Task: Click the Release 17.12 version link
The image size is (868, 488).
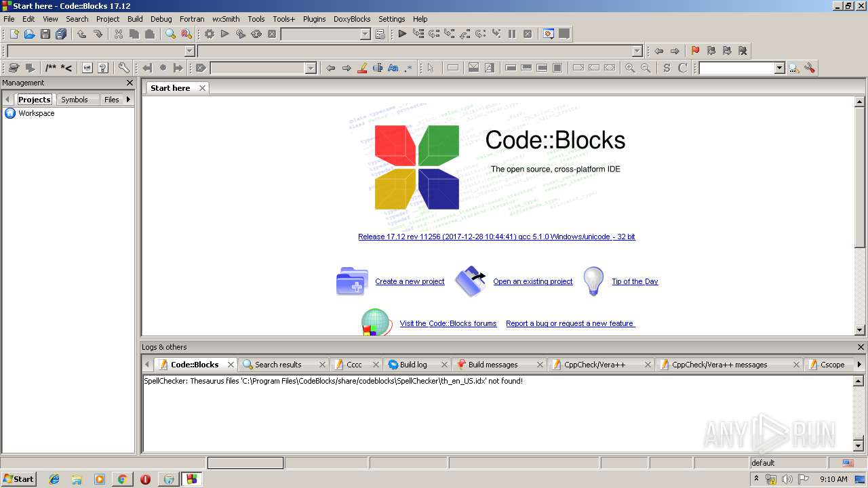Action: (496, 237)
